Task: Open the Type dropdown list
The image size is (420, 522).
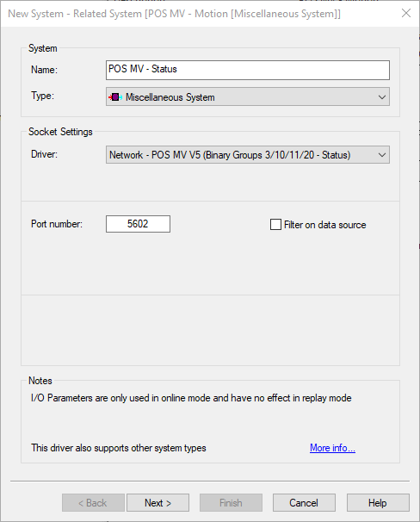Action: [x=248, y=96]
